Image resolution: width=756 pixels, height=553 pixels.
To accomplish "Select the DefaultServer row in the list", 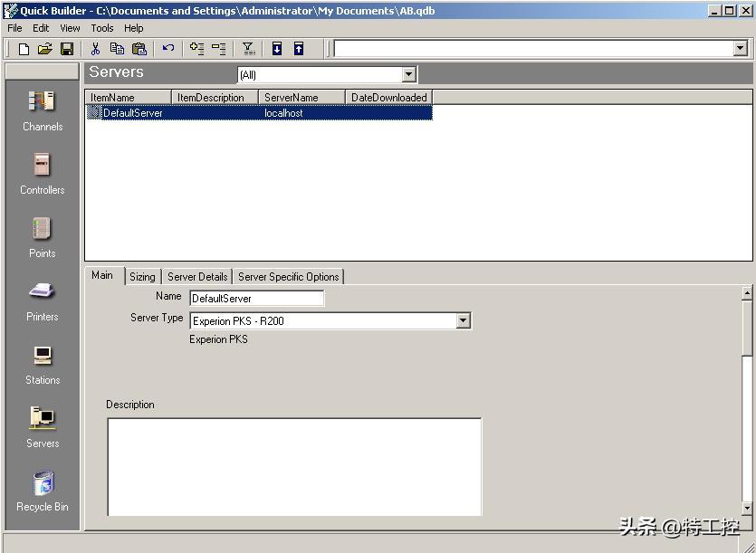I will click(x=259, y=113).
